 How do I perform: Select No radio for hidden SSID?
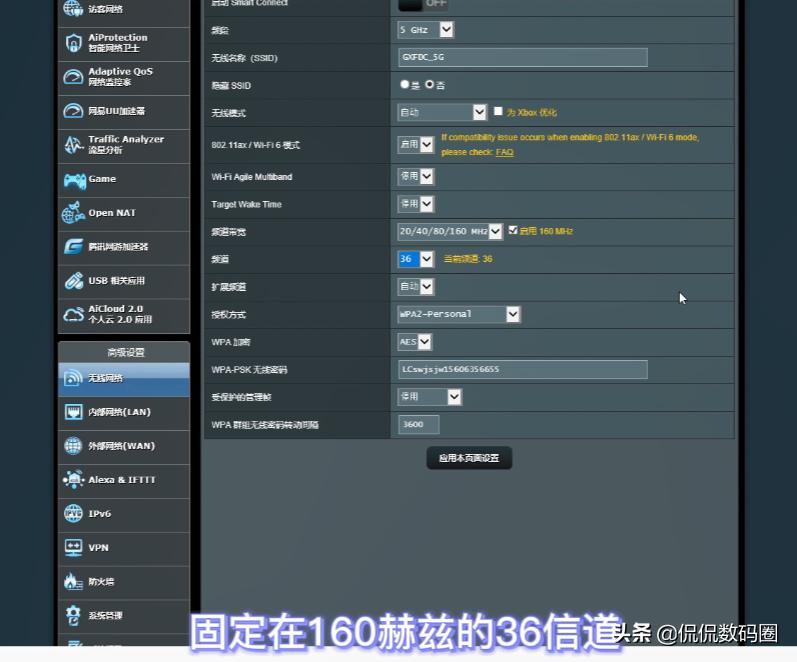tap(430, 84)
